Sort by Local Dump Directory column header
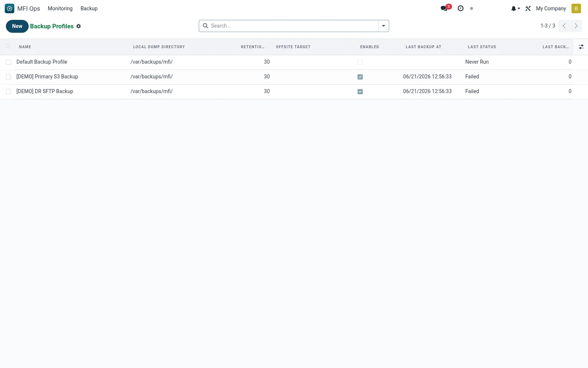This screenshot has width=588, height=368. point(159,47)
